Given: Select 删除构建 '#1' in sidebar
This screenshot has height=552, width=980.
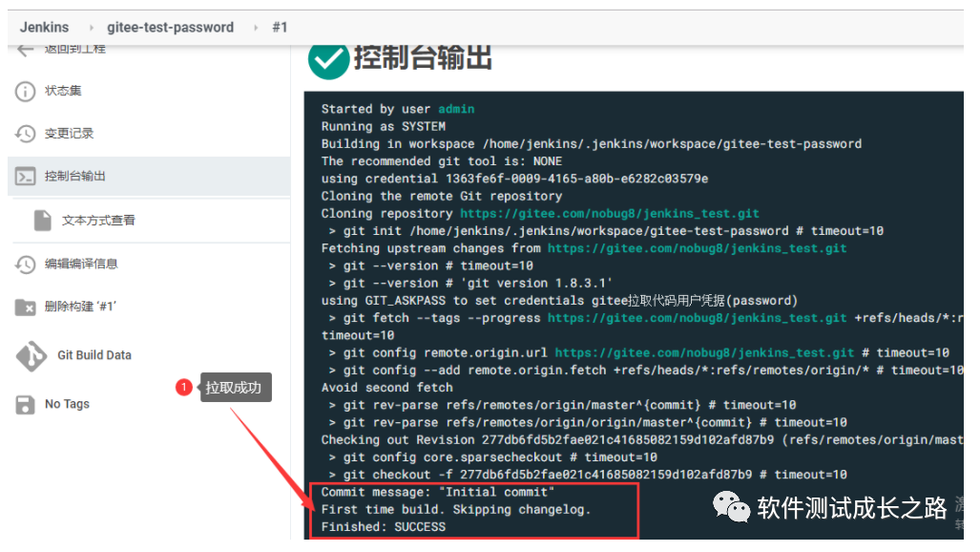Looking at the screenshot, I should pos(80,307).
